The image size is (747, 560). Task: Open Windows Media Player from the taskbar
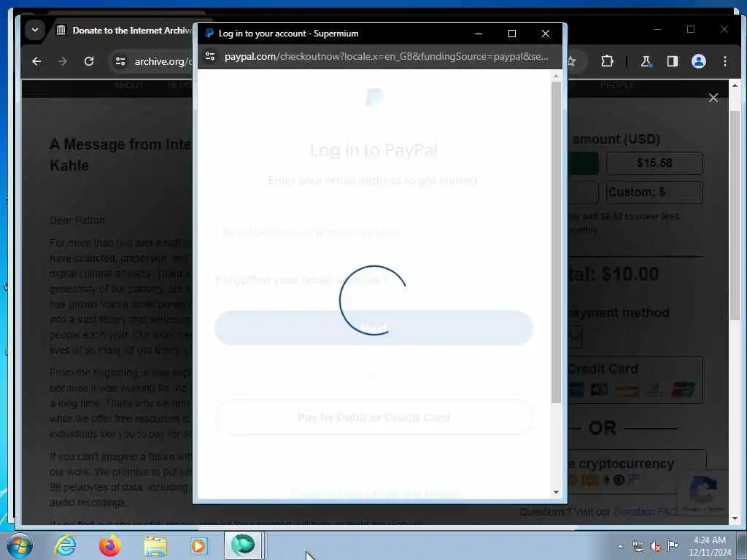198,545
